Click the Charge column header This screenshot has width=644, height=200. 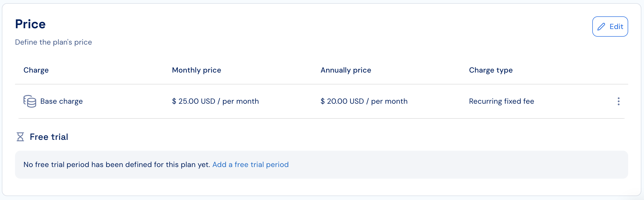[x=36, y=70]
